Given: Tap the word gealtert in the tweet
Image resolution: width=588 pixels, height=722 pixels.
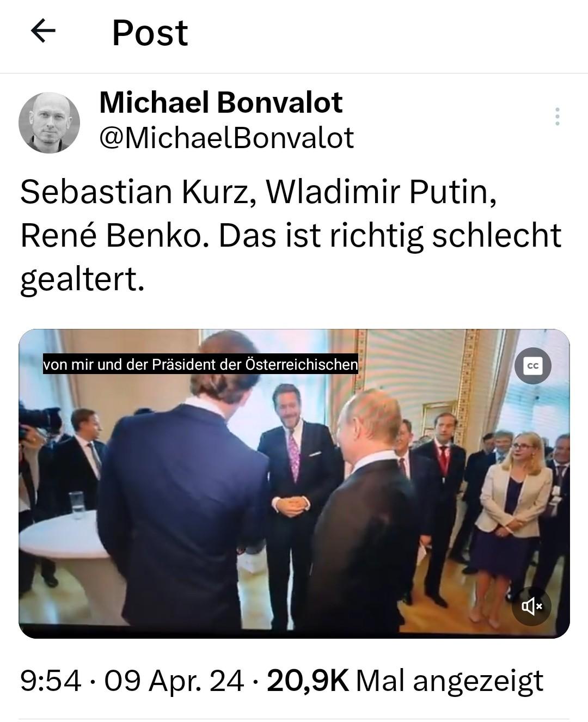Looking at the screenshot, I should tap(82, 280).
